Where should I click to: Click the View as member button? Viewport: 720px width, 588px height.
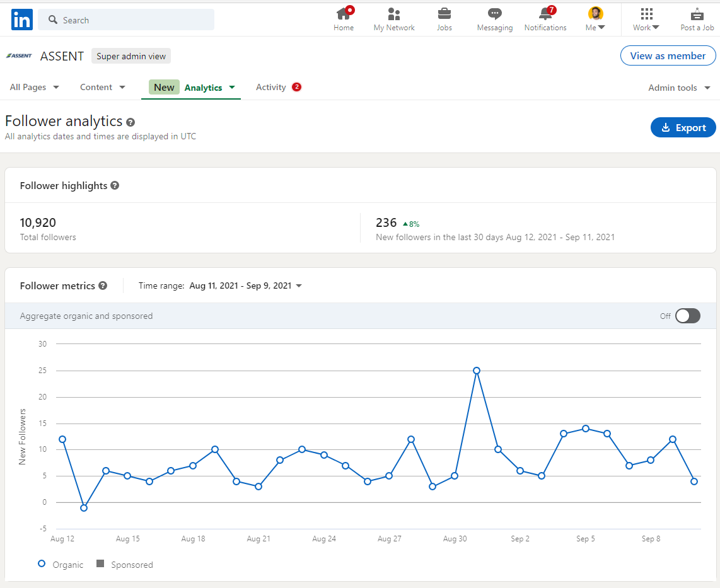click(x=668, y=55)
